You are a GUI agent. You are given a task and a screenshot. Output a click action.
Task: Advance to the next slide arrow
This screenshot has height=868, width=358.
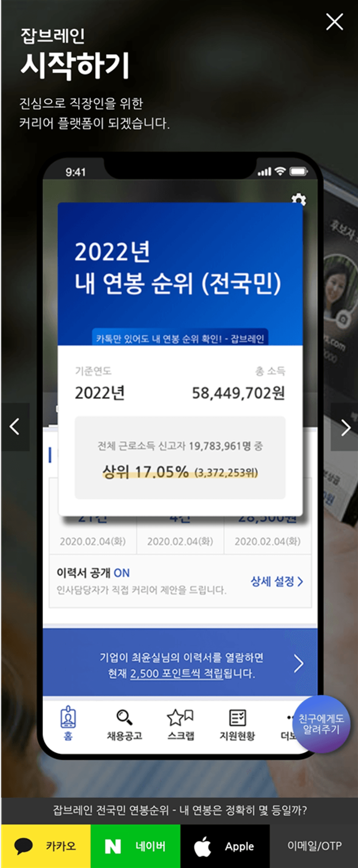pyautogui.click(x=345, y=427)
